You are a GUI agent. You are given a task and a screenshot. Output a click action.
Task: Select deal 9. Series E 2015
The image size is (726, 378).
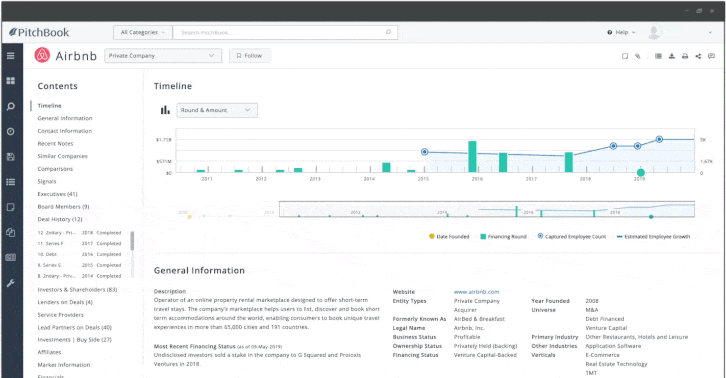(x=79, y=265)
